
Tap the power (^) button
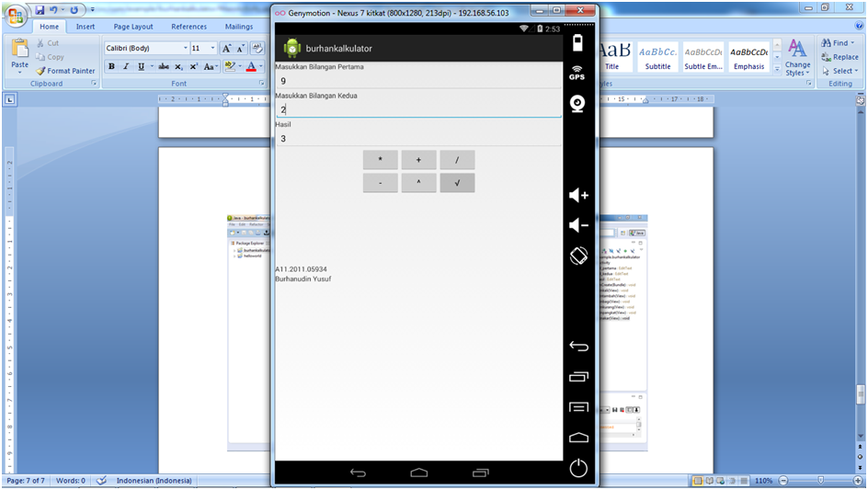point(418,183)
